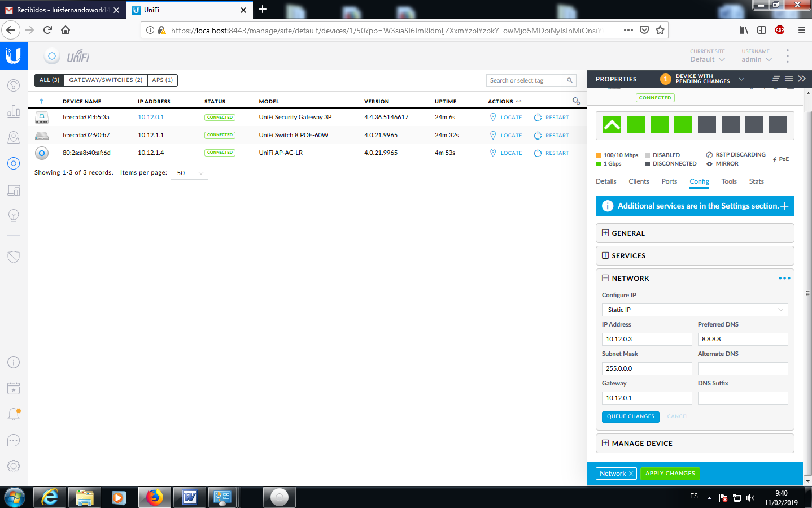The height and width of the screenshot is (508, 812).
Task: Open the Devices sidebar icon
Action: pos(14,163)
